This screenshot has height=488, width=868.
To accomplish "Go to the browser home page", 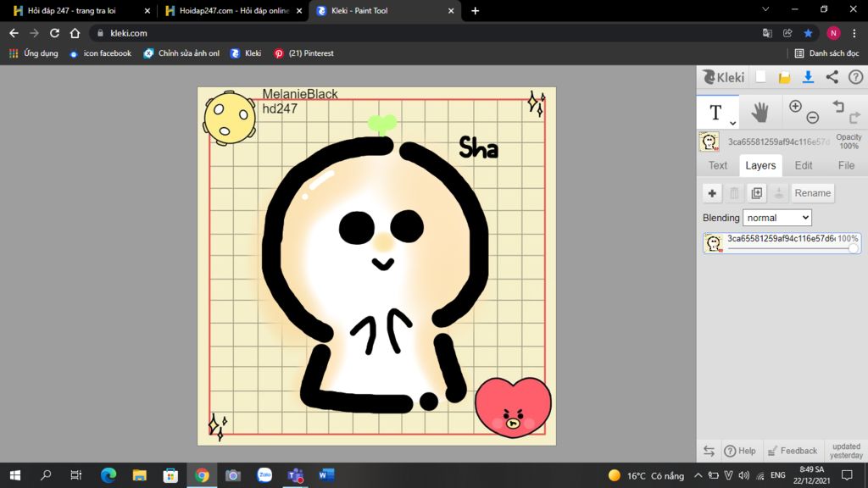I will pos(75,33).
